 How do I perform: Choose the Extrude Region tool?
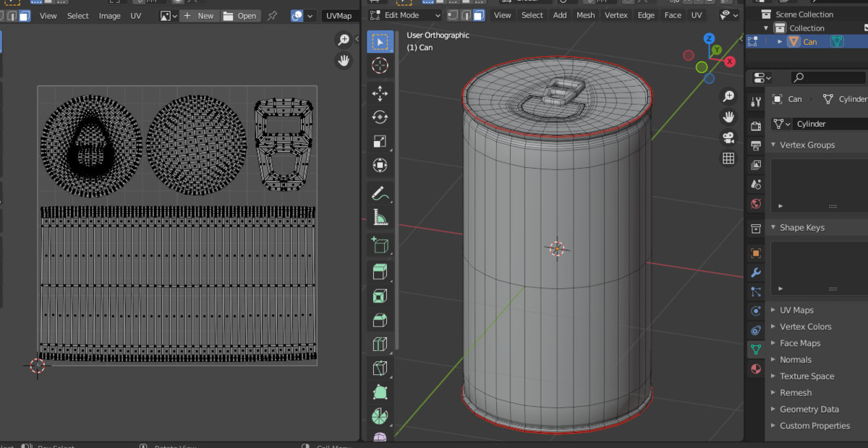click(380, 271)
